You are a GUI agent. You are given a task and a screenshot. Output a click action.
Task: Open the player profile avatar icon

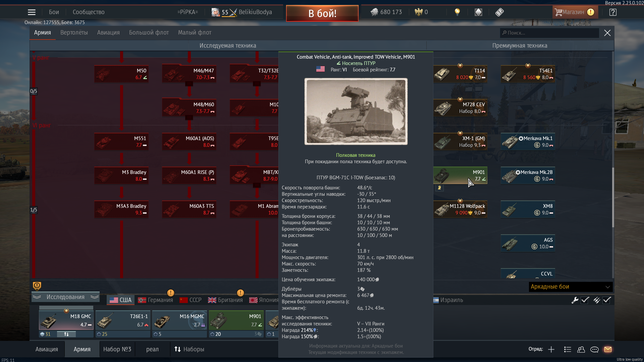pos(216,12)
